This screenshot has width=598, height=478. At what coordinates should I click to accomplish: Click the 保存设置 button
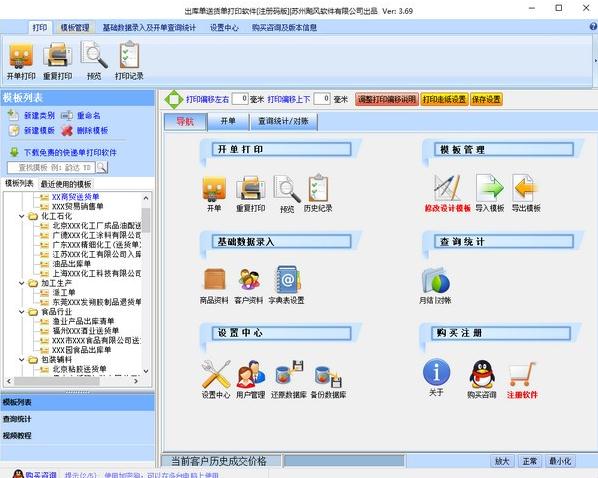point(486,100)
